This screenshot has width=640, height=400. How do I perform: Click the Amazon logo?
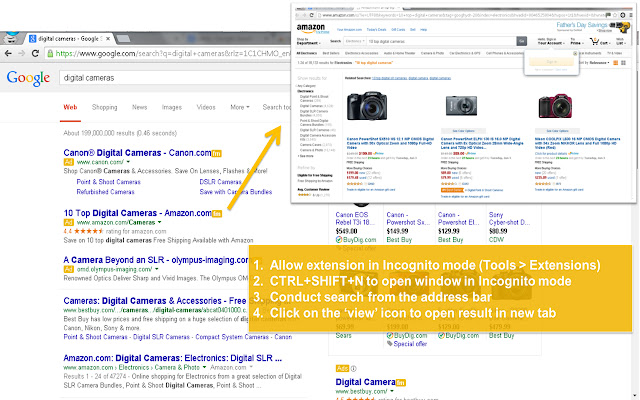[x=311, y=28]
